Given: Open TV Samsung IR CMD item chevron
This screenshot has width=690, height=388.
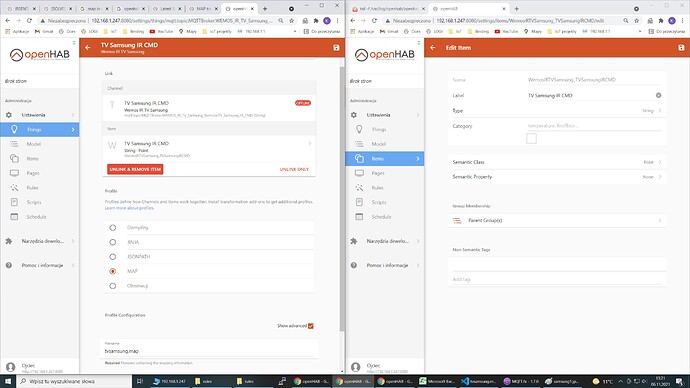Looking at the screenshot, I should tap(310, 143).
